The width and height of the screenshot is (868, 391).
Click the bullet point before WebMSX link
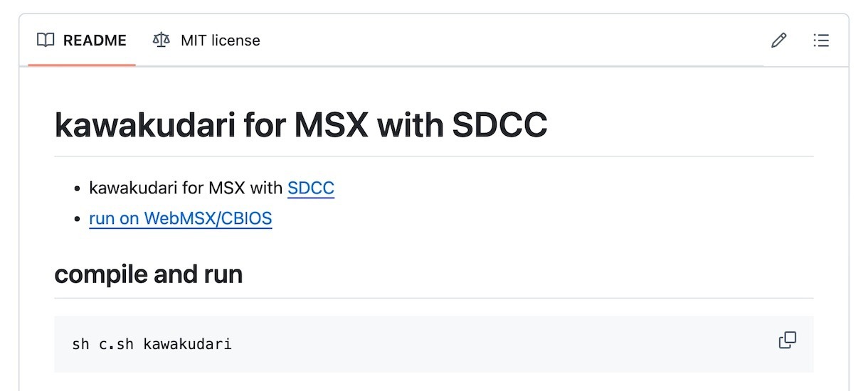(78, 219)
